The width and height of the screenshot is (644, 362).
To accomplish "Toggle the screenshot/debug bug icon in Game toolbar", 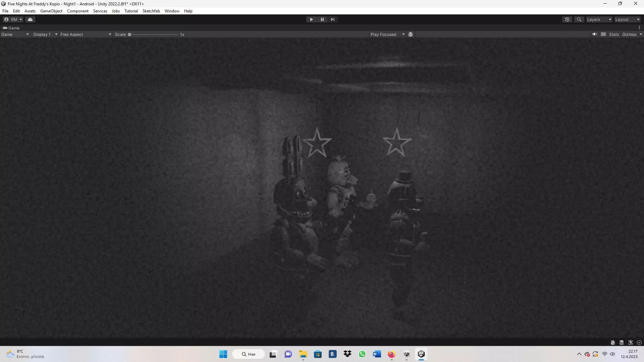I will 411,34.
